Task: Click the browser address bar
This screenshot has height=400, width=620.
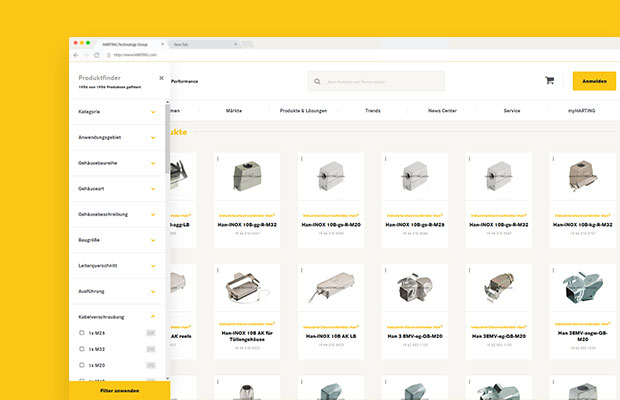Action: [x=135, y=55]
